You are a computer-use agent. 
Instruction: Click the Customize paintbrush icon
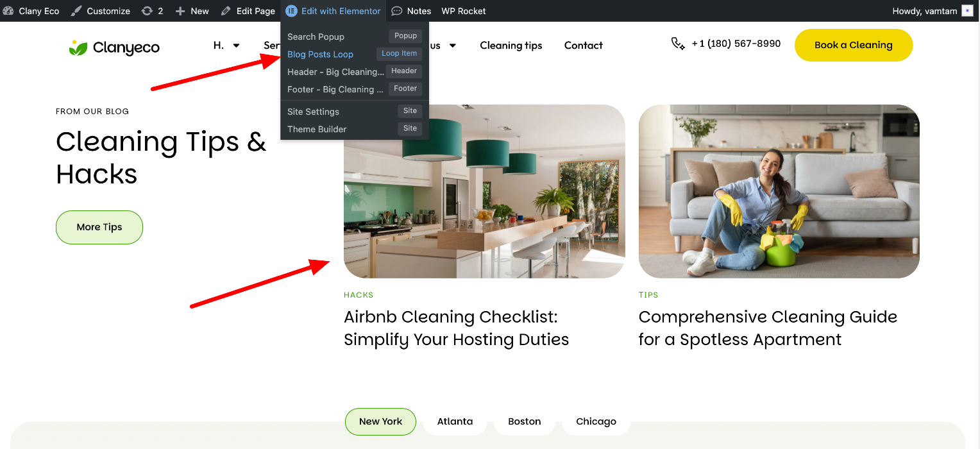(76, 11)
